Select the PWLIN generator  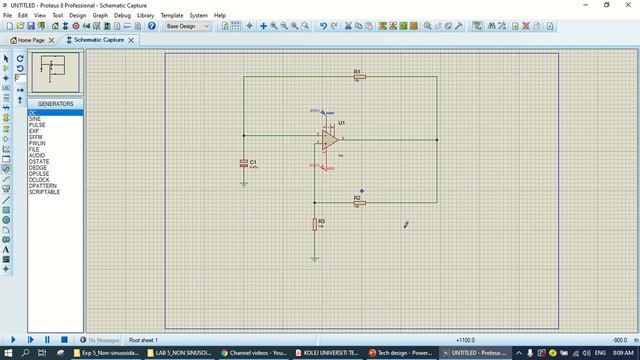click(56, 143)
